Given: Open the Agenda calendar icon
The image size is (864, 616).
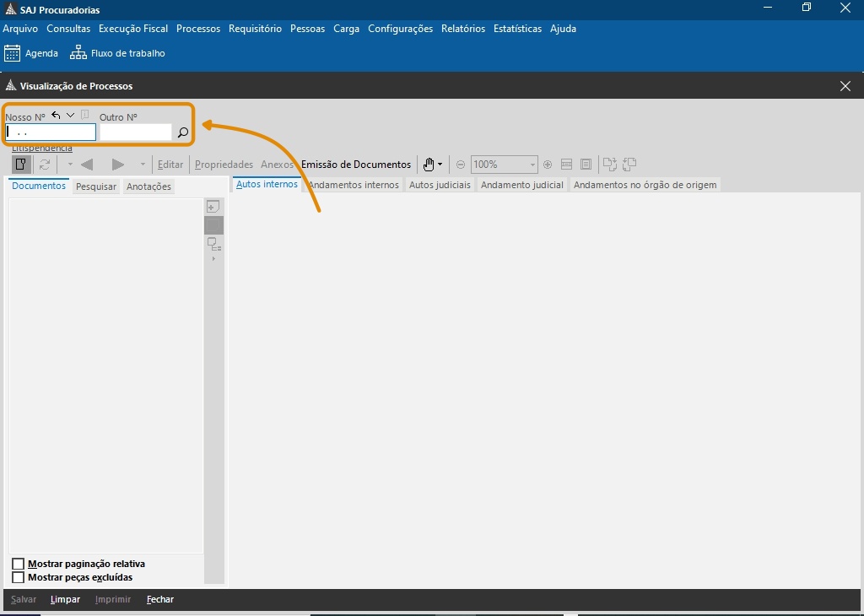Looking at the screenshot, I should click(13, 53).
